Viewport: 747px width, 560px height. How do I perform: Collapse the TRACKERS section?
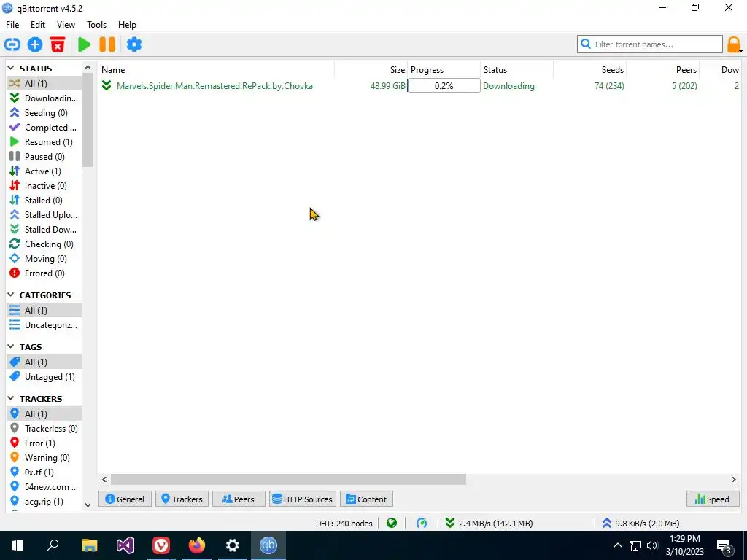[x=11, y=399]
